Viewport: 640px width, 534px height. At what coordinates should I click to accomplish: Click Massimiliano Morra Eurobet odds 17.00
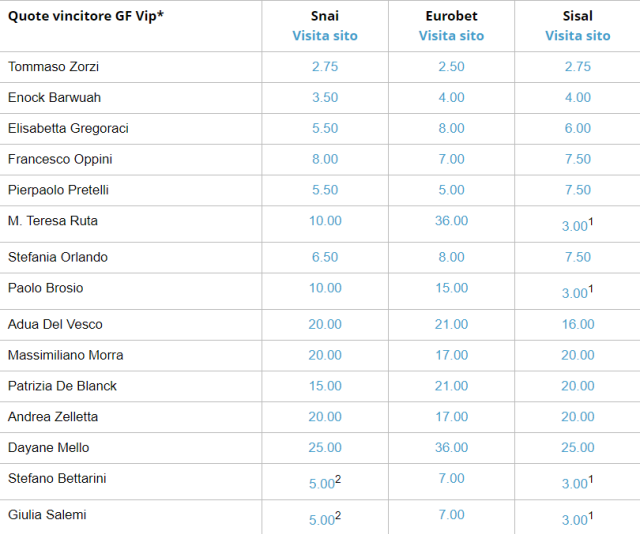point(451,356)
